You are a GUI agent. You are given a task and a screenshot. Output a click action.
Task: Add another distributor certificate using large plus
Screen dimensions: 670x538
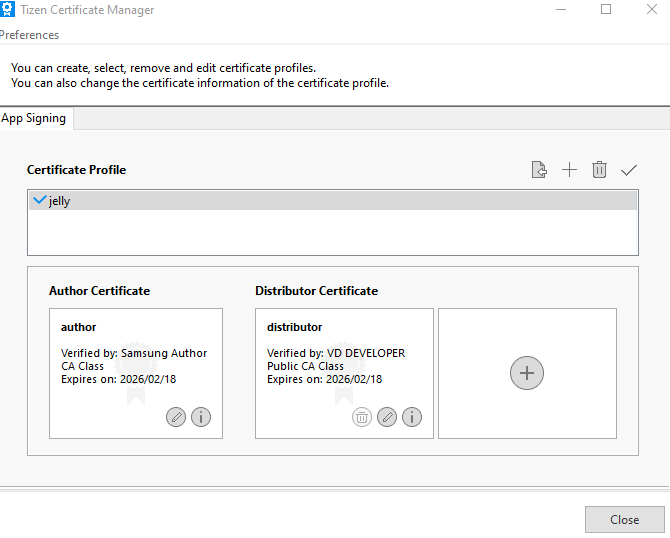(527, 373)
